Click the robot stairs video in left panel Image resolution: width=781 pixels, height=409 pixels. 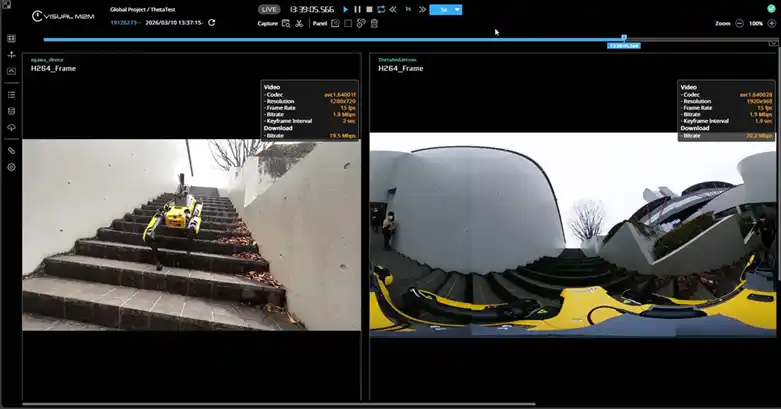click(x=192, y=235)
